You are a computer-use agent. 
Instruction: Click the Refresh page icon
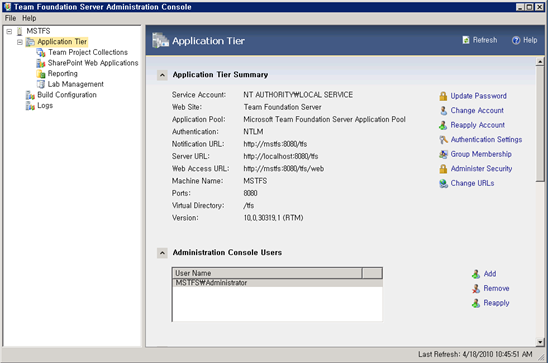[466, 40]
